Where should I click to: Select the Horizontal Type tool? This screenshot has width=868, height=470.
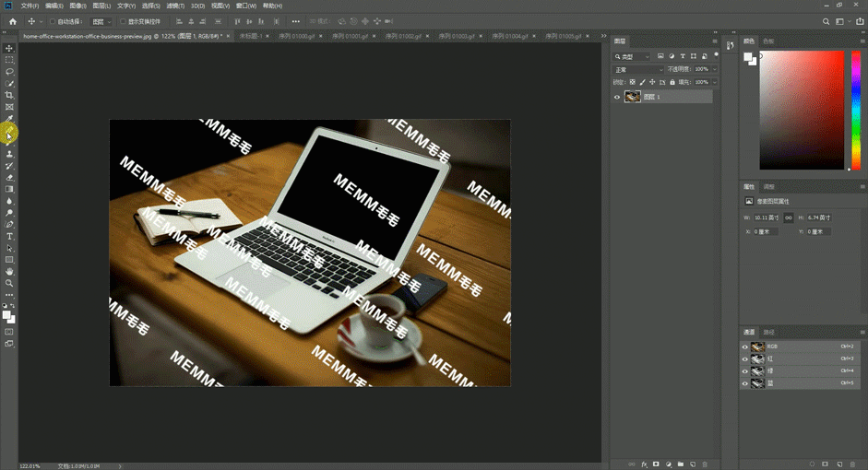(9, 236)
